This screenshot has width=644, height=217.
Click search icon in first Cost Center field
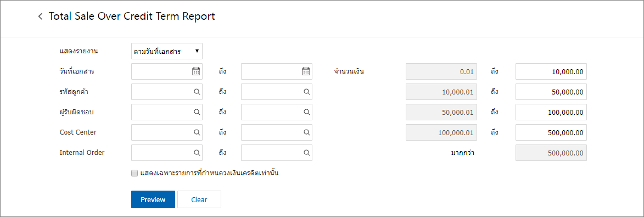[x=197, y=132]
